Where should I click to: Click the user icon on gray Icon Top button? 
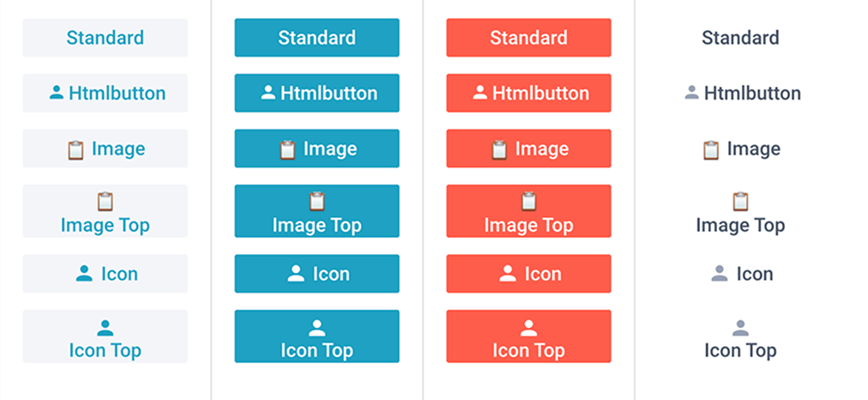click(x=105, y=328)
